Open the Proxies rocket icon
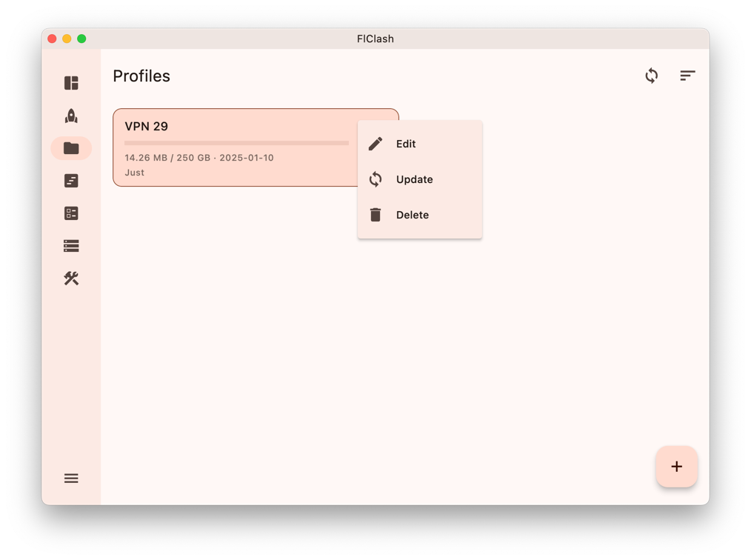 (71, 116)
